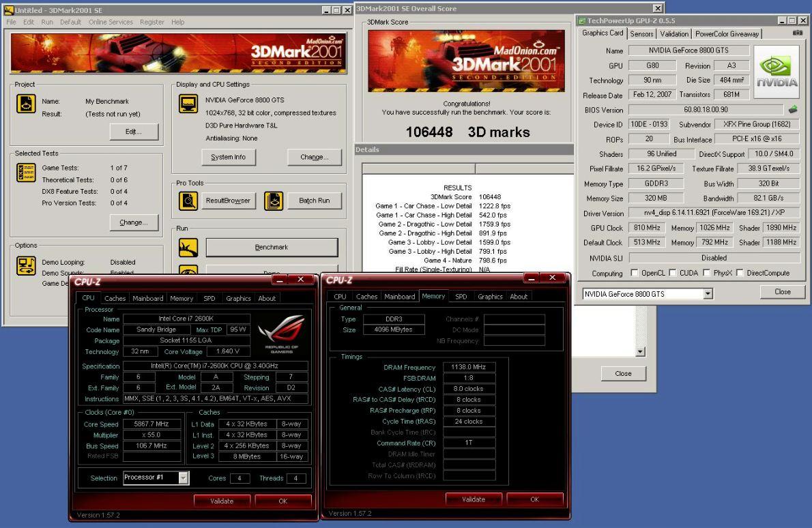Select Mainboard tab in left CPU-Z window
Screen dimensions: 812x528
pos(147,298)
